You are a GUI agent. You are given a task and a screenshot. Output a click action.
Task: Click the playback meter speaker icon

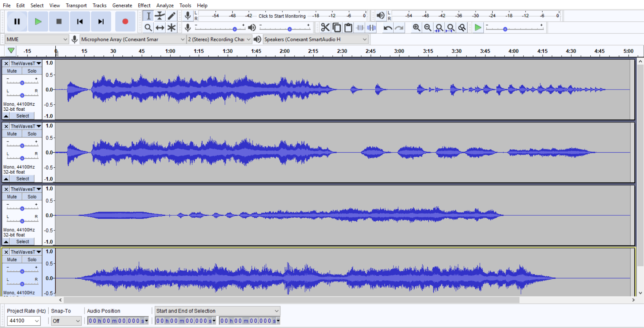[x=381, y=15]
